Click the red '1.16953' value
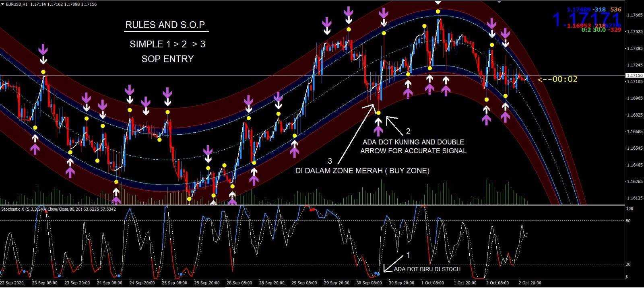The width and height of the screenshot is (644, 288). coord(579,26)
